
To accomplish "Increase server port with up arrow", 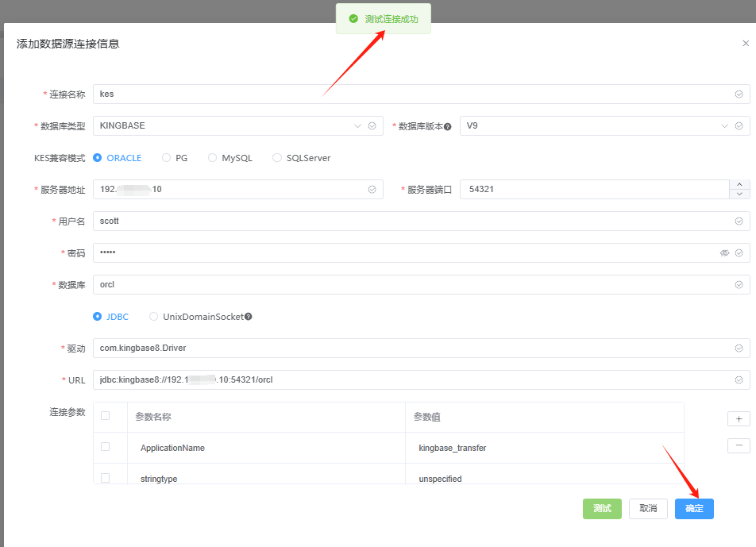I will (739, 184).
